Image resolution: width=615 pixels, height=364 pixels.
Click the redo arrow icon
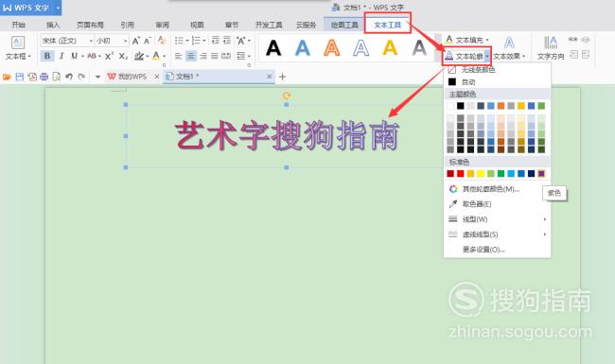(x=81, y=77)
